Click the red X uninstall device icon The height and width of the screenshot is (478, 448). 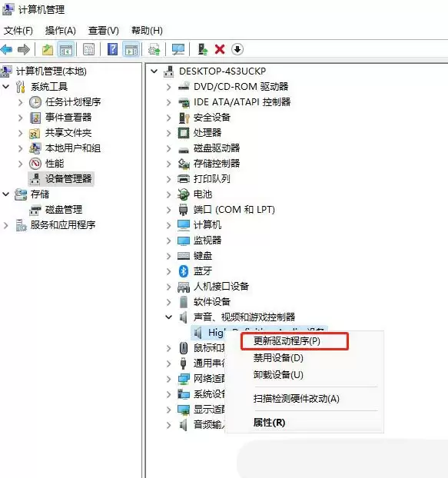tap(220, 49)
